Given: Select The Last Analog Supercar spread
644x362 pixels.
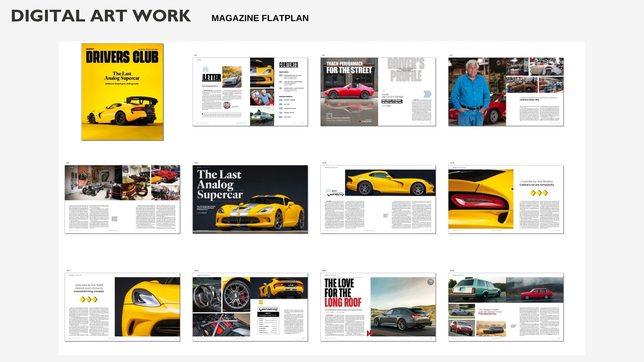Looking at the screenshot, I should tap(250, 199).
